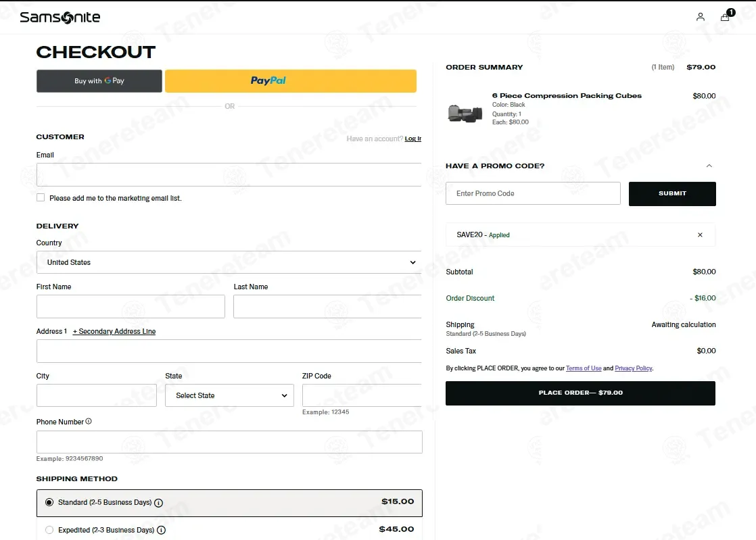
Task: Submit the promo code
Action: 672,194
